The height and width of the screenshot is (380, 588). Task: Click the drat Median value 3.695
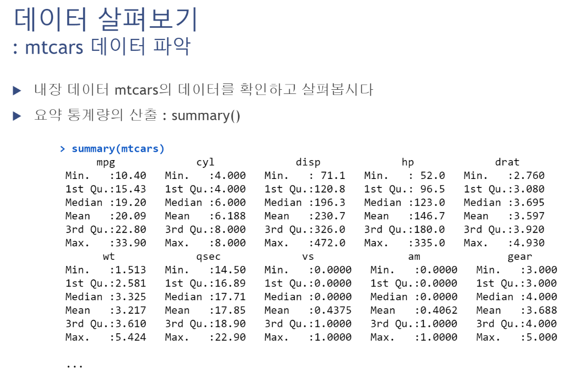[529, 203]
